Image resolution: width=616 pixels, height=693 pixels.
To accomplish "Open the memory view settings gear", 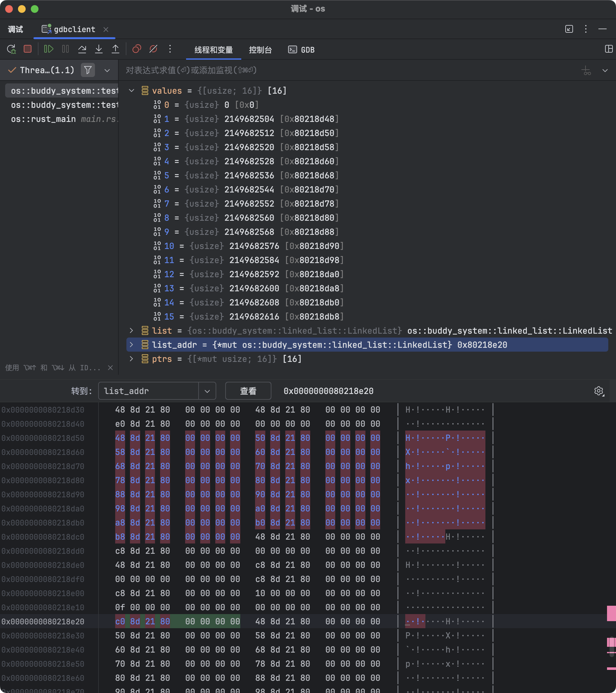I will [599, 391].
